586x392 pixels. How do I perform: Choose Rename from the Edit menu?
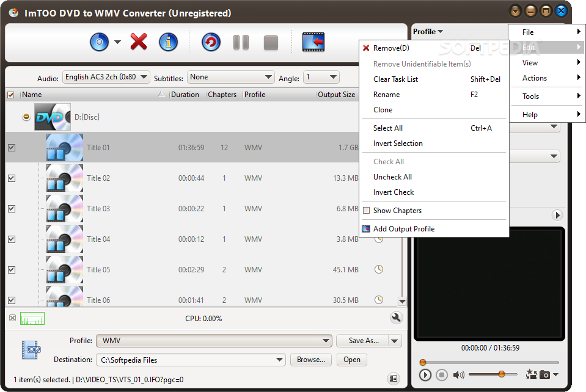tap(434, 95)
